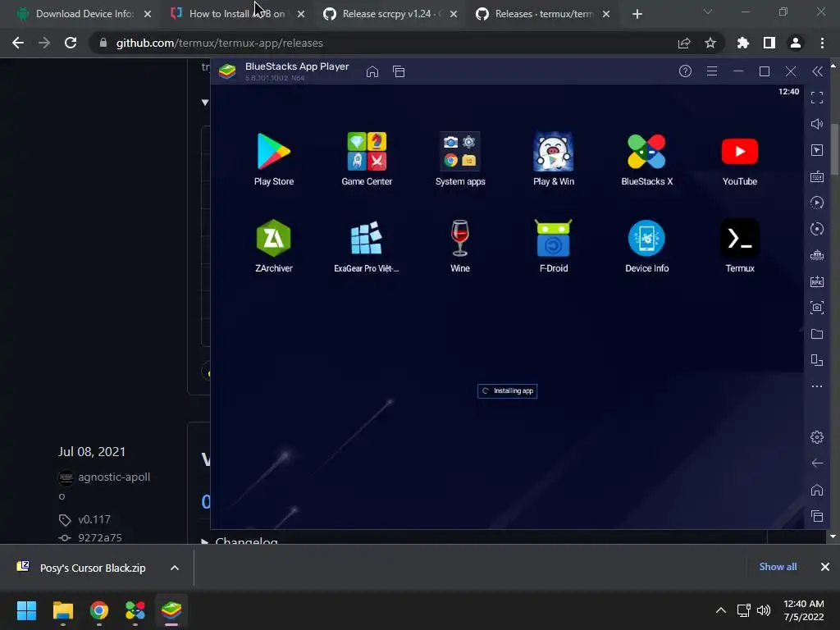This screenshot has width=840, height=630.
Task: Dismiss the Chrome downloads bar
Action: click(x=825, y=567)
